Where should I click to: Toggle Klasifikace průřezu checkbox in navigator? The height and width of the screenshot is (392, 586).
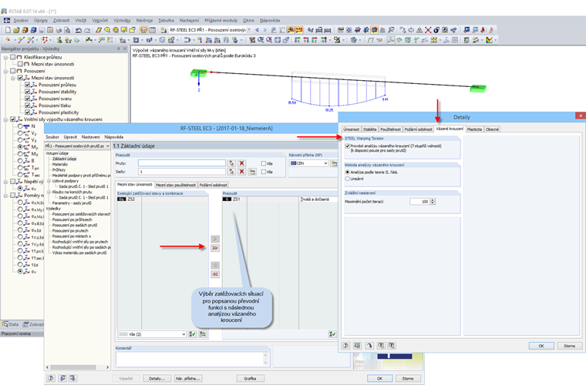pyautogui.click(x=12, y=57)
